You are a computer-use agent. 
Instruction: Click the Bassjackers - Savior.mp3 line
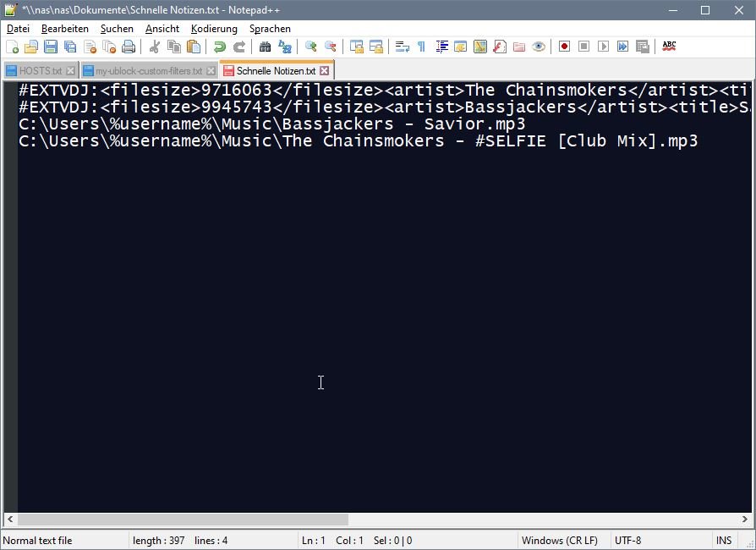(x=272, y=124)
